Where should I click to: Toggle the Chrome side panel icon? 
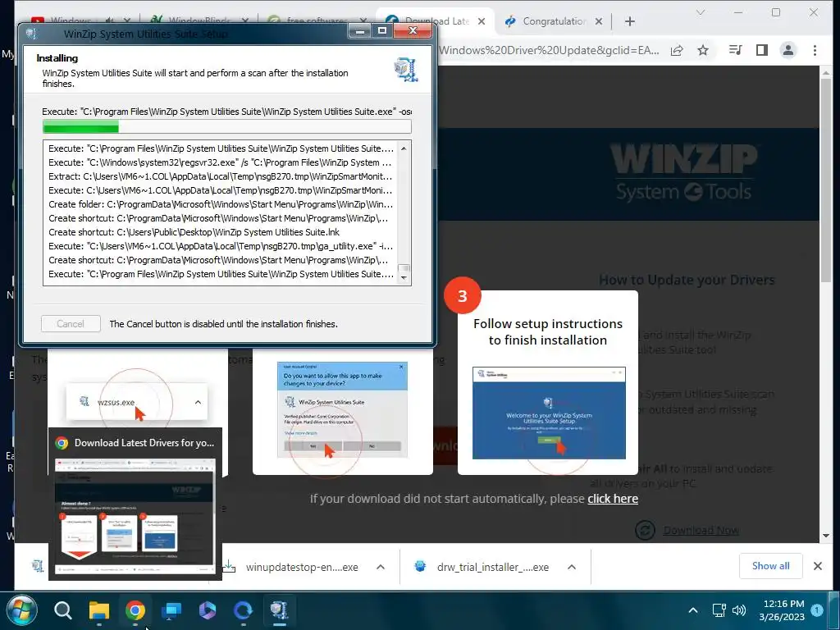[x=761, y=50]
